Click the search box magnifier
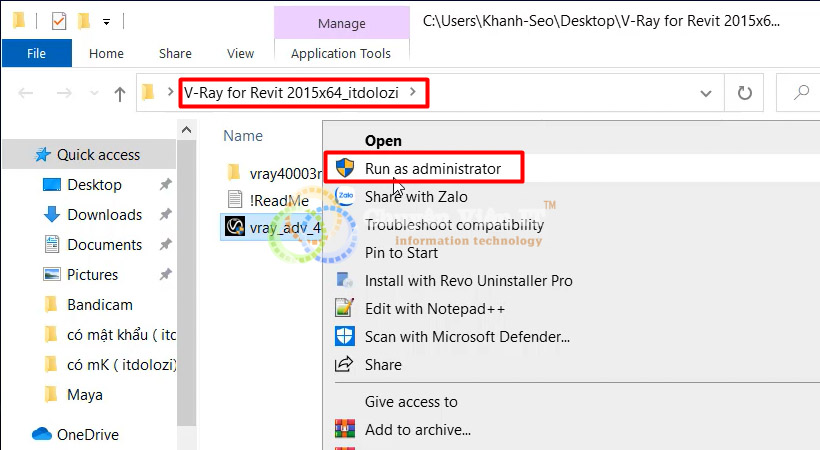Screen dimensions: 820x450 click(x=801, y=93)
